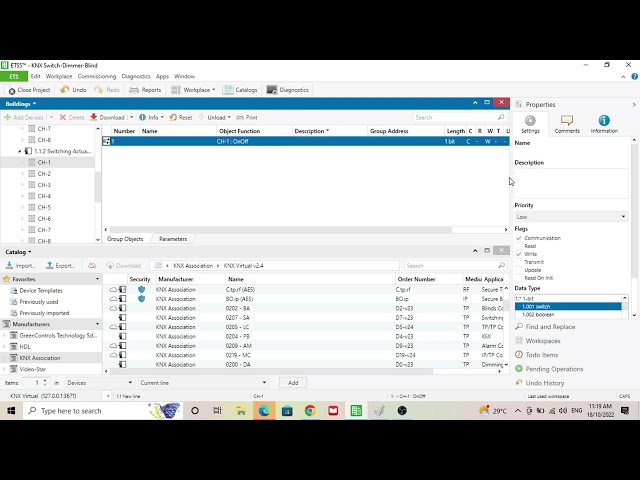This screenshot has height=480, width=640.
Task: Open the Priority dropdown set to Low
Action: pos(571,217)
